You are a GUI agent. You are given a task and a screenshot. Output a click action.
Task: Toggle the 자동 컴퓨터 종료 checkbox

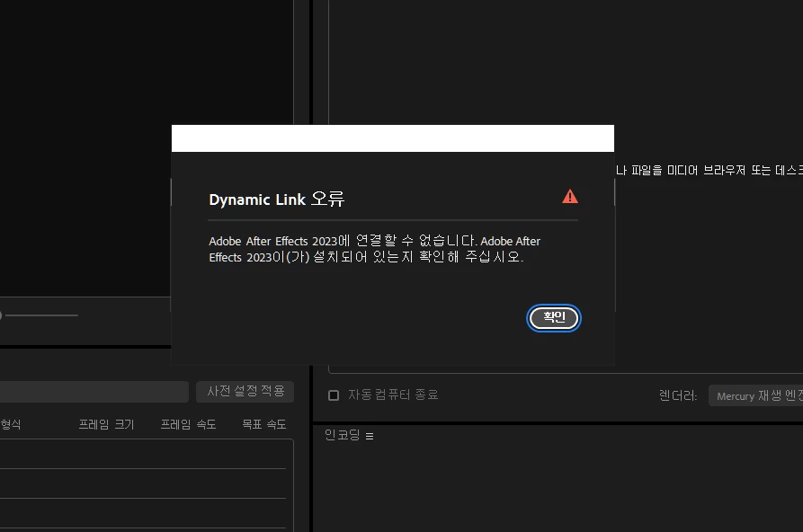(334, 395)
